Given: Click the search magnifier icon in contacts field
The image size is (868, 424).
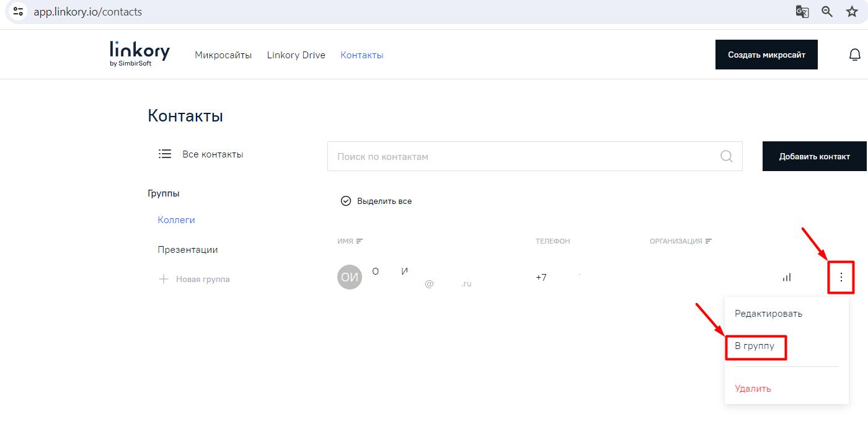Looking at the screenshot, I should point(726,156).
